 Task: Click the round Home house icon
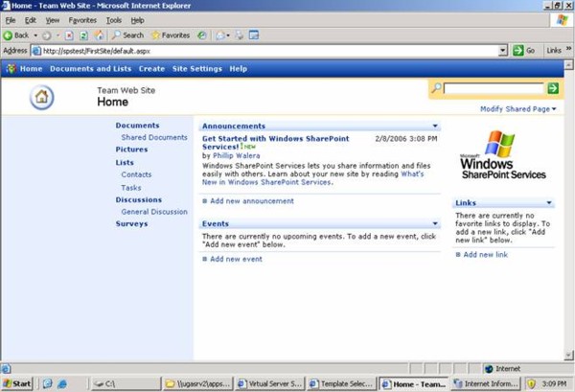41,97
